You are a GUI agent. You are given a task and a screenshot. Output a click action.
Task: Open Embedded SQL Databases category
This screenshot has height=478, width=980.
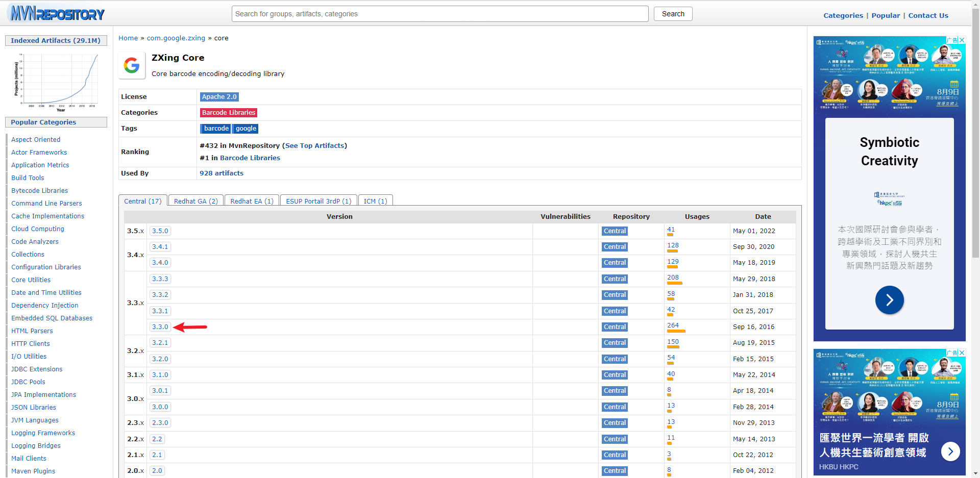(52, 318)
